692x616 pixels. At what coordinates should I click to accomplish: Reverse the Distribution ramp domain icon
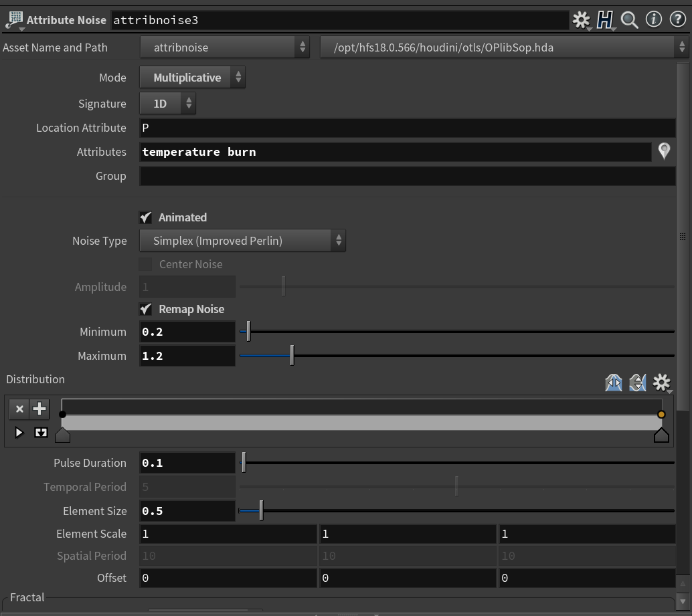(x=614, y=383)
